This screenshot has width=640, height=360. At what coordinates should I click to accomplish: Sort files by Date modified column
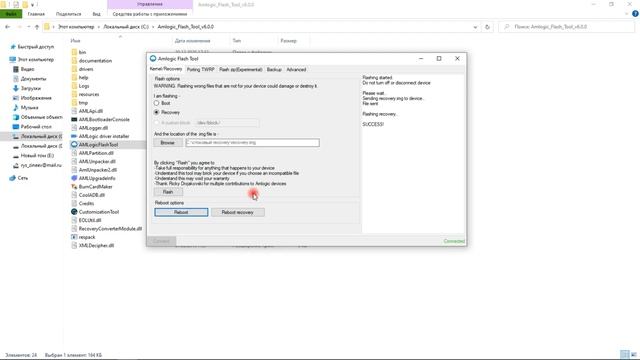pos(192,41)
